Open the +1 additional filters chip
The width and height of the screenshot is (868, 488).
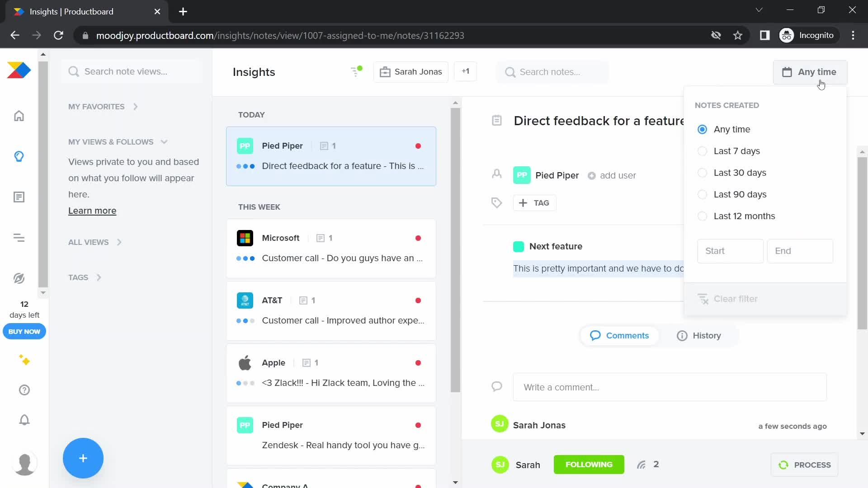(x=465, y=71)
